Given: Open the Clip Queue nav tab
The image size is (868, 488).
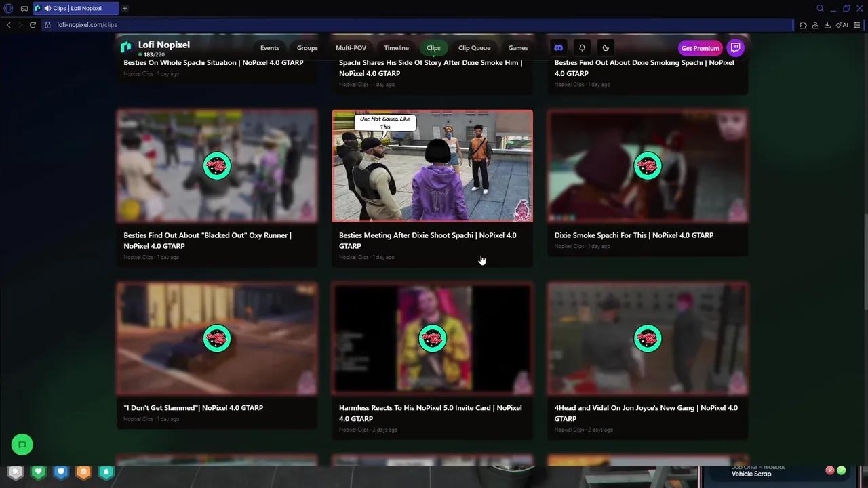Looking at the screenshot, I should (x=474, y=48).
